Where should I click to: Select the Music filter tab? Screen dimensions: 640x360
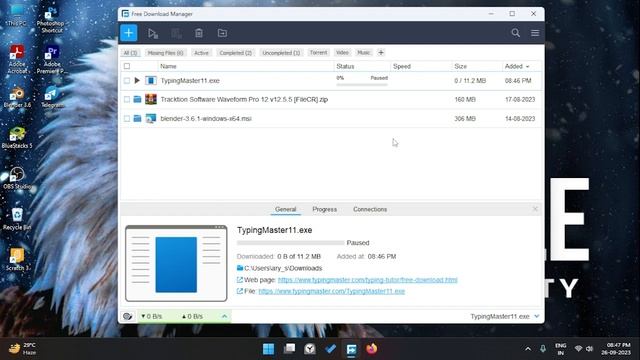tap(364, 53)
